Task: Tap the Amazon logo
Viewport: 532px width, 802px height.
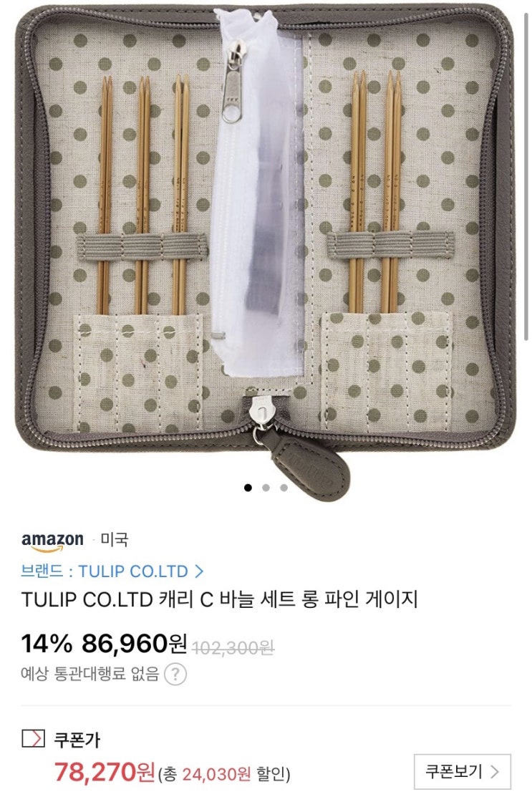Action: (52, 541)
